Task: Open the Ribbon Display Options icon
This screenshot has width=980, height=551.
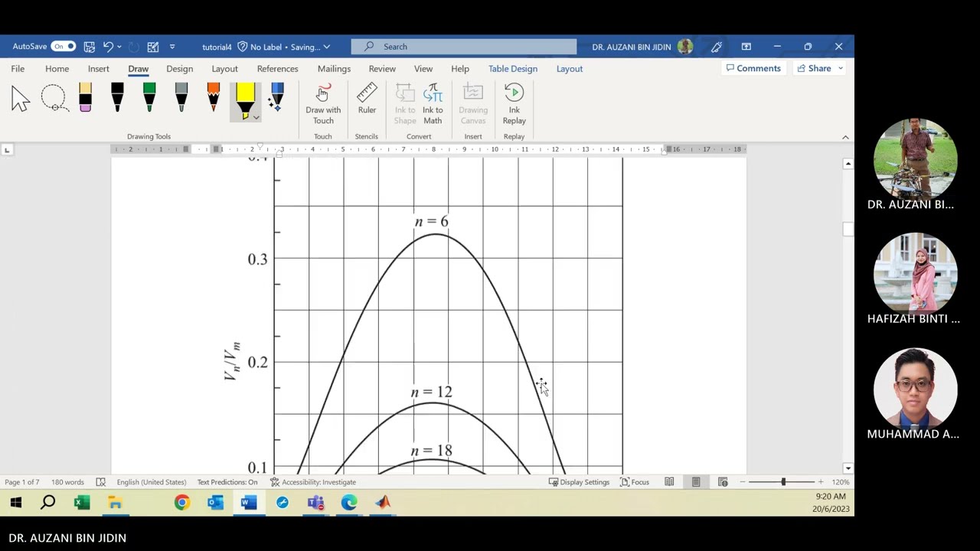Action: [x=746, y=47]
